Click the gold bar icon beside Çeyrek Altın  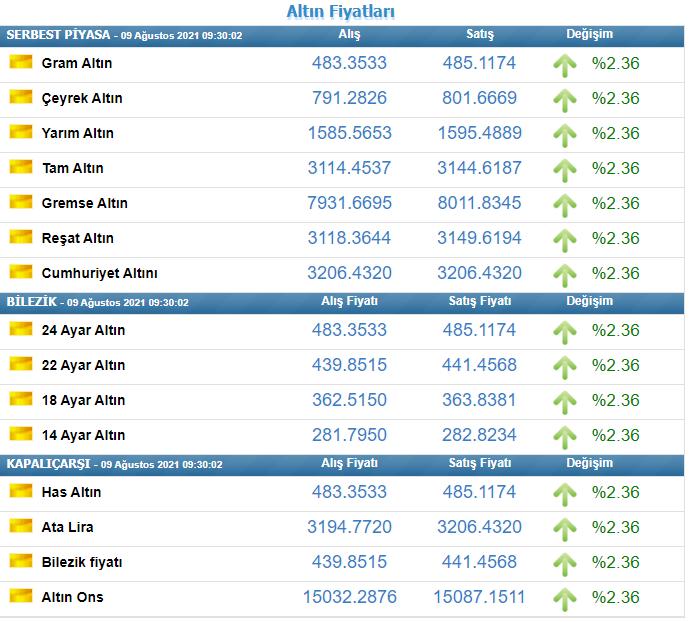(21, 97)
